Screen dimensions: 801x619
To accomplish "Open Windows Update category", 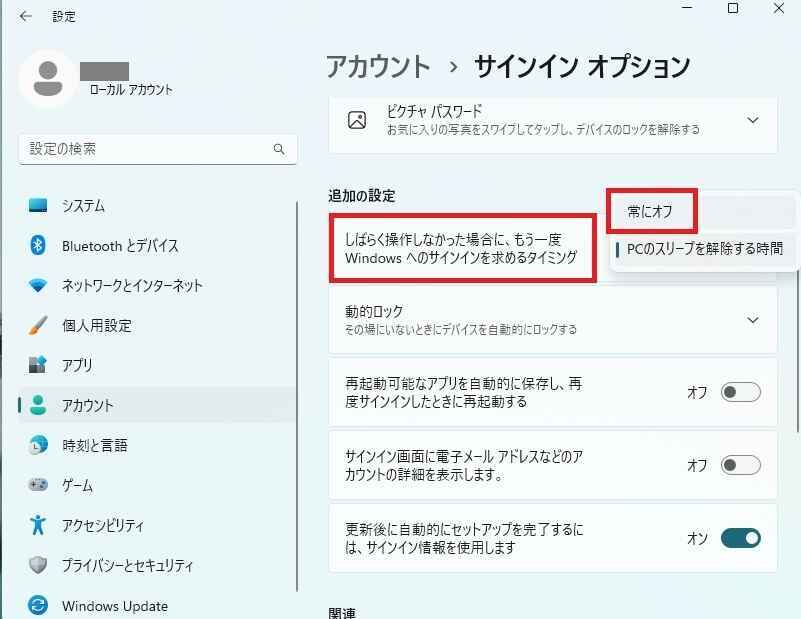I will 157,606.
